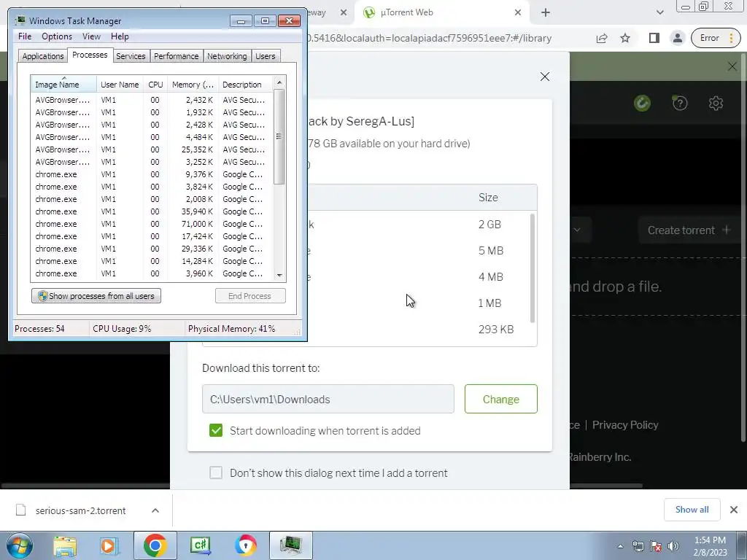Image resolution: width=747 pixels, height=560 pixels.
Task: Close the Chrome downloads bar
Action: tap(734, 510)
